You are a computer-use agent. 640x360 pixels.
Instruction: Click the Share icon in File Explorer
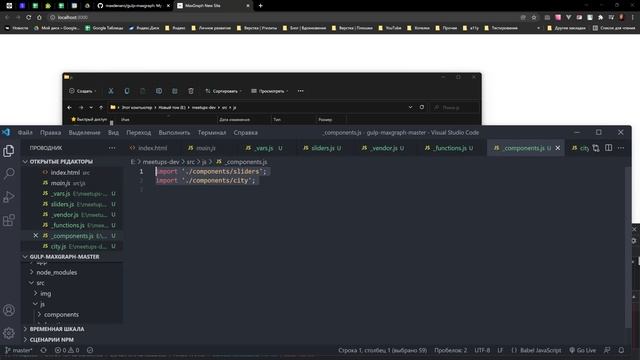(x=175, y=91)
